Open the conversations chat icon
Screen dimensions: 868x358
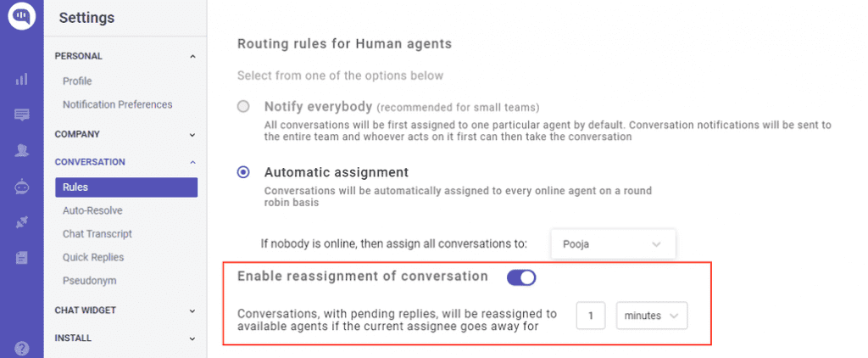click(x=21, y=115)
